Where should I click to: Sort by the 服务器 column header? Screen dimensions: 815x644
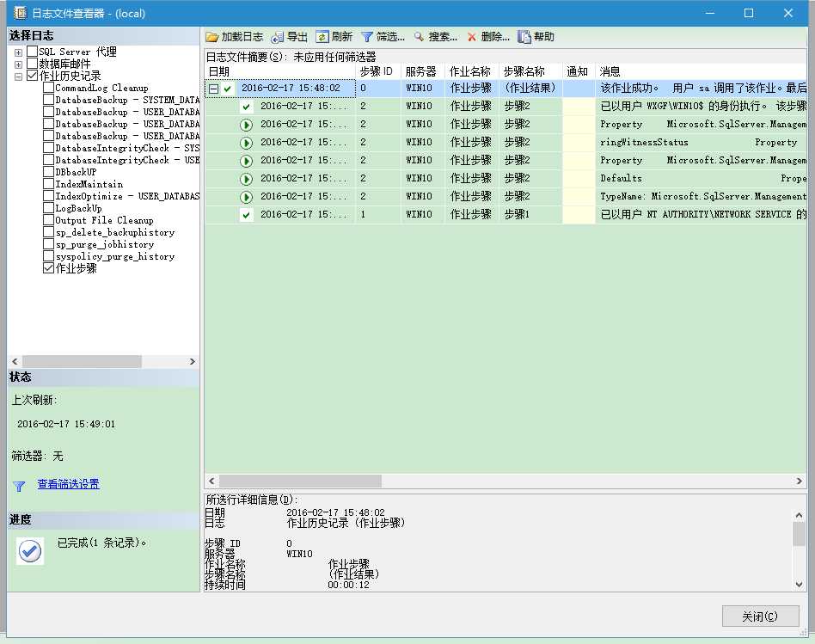423,71
